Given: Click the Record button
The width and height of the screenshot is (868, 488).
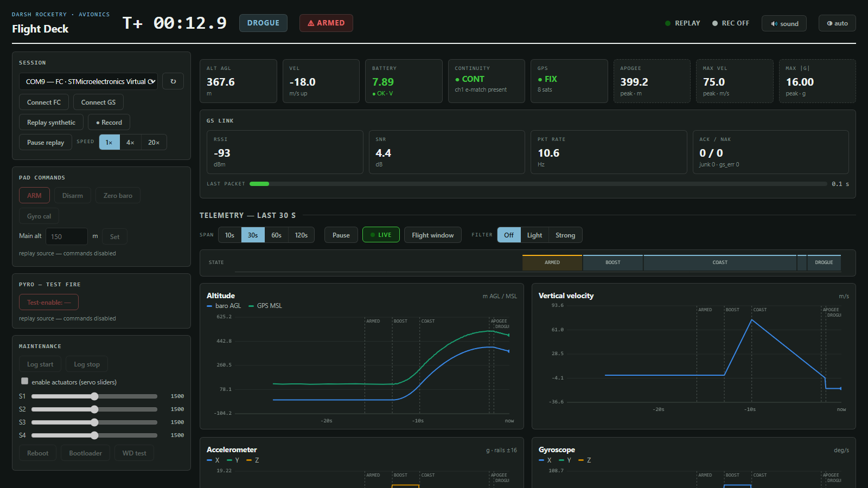Looking at the screenshot, I should (109, 122).
